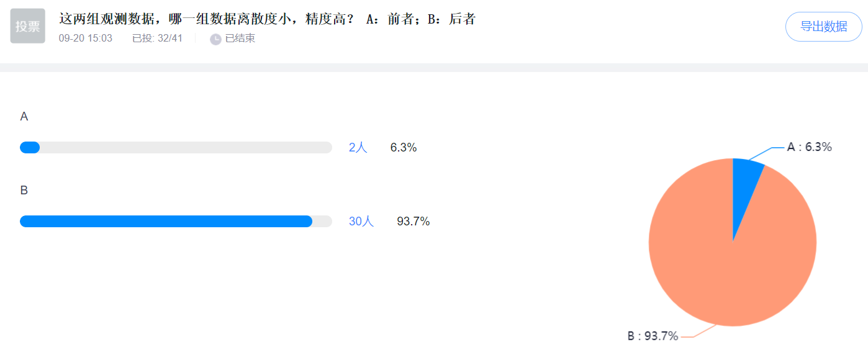The height and width of the screenshot is (357, 868).
Task: Click the gray 投票 poll icon
Action: pos(28,26)
